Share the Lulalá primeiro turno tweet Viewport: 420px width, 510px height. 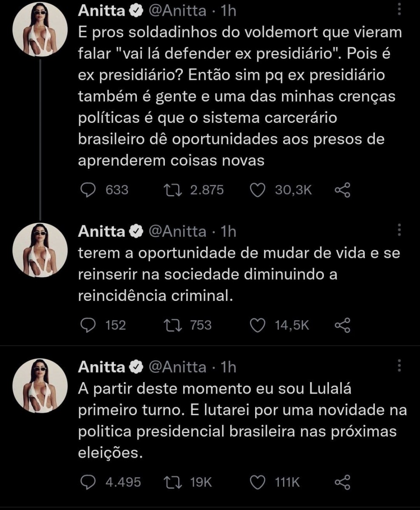[342, 482]
